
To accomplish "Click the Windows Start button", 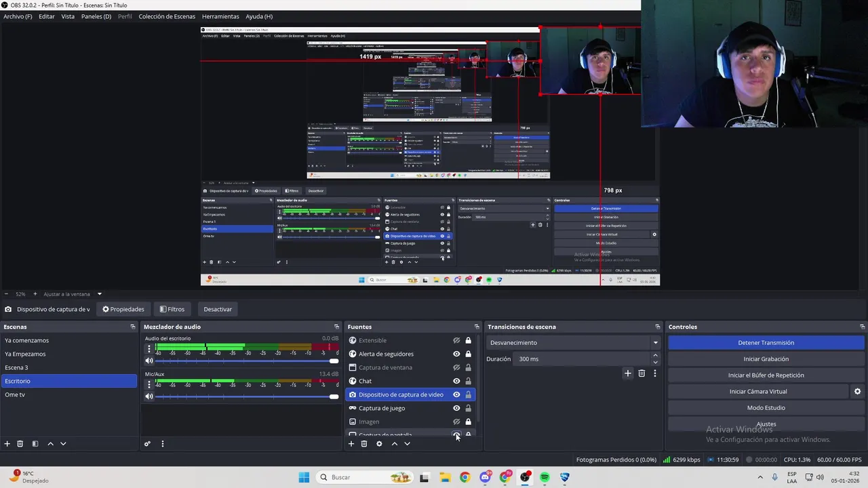I will tap(304, 477).
